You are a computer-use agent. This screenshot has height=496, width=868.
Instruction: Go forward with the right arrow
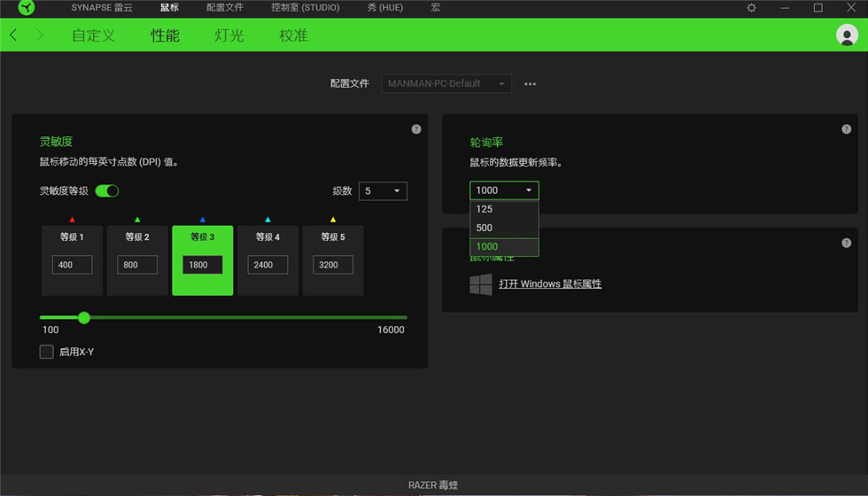pos(39,35)
